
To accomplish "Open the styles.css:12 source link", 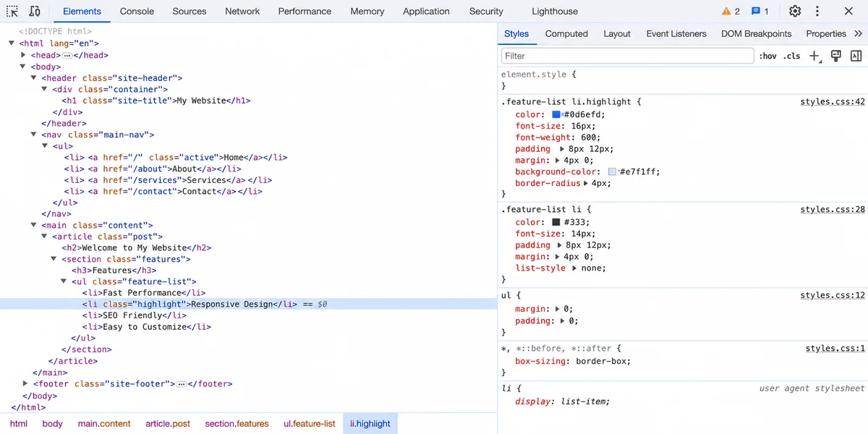I will point(833,295).
